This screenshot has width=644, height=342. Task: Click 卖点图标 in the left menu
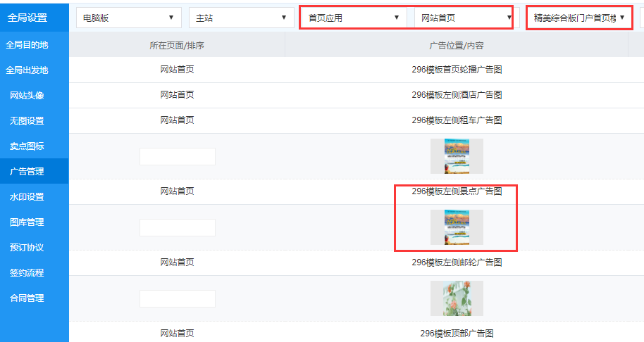click(27, 146)
